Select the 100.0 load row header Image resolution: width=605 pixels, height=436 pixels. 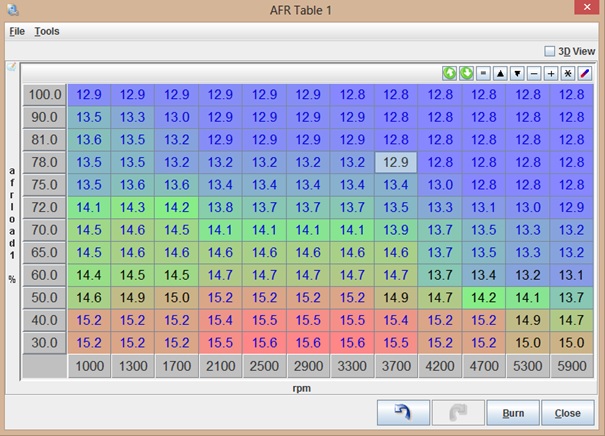point(44,95)
